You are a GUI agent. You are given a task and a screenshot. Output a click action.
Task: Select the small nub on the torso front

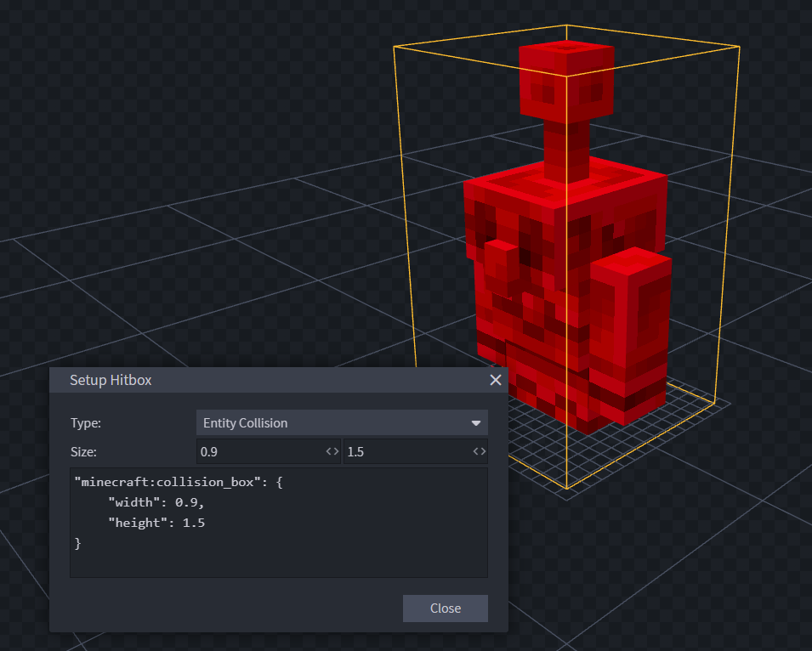tap(500, 265)
